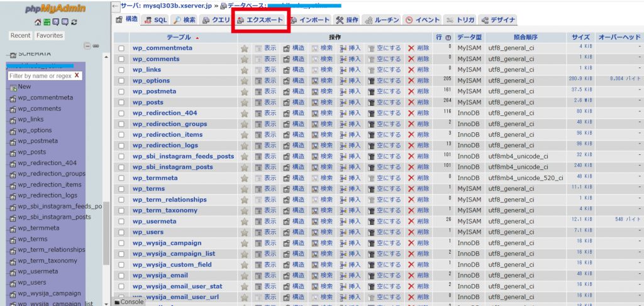Star the wp_sbi_instagram_posts row
The height and width of the screenshot is (306, 644).
click(x=245, y=167)
